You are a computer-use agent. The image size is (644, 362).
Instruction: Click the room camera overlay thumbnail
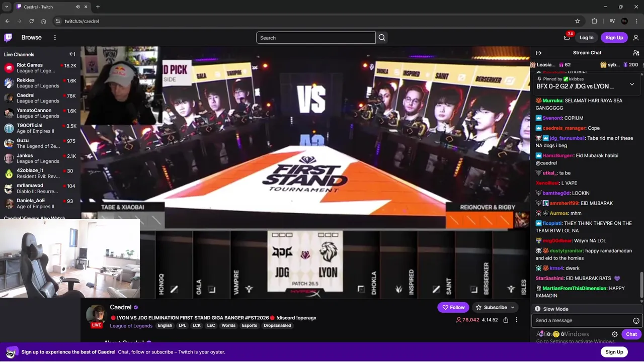(70, 259)
